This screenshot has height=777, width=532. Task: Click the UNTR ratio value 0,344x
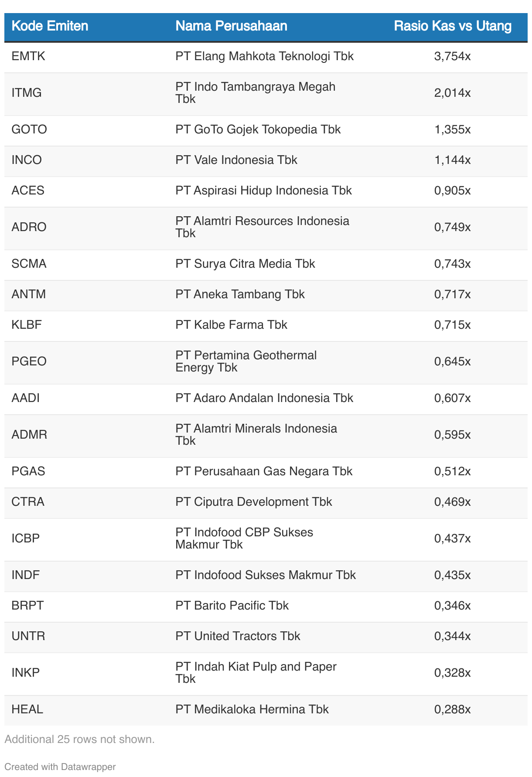click(x=452, y=636)
